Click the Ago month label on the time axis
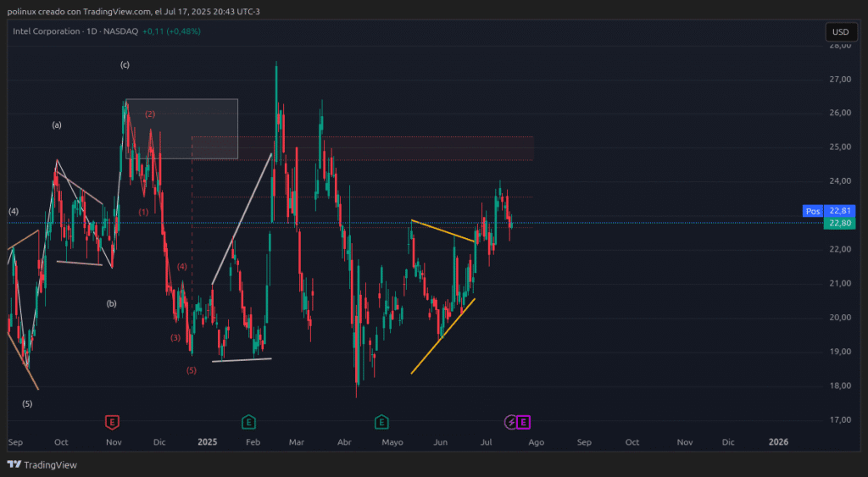868x477 pixels. click(x=536, y=442)
